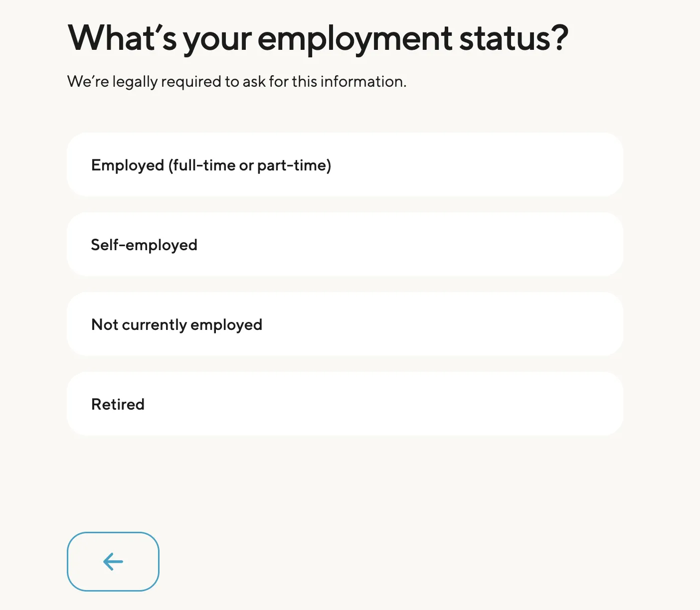Select the left-pointing arrow inside the outlined button
Image resolution: width=700 pixels, height=610 pixels.
coord(113,561)
